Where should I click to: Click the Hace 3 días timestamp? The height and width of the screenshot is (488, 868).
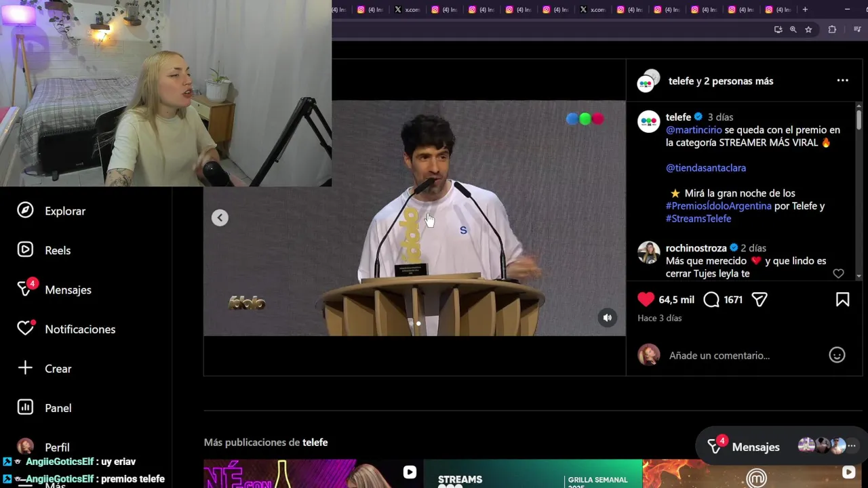660,318
